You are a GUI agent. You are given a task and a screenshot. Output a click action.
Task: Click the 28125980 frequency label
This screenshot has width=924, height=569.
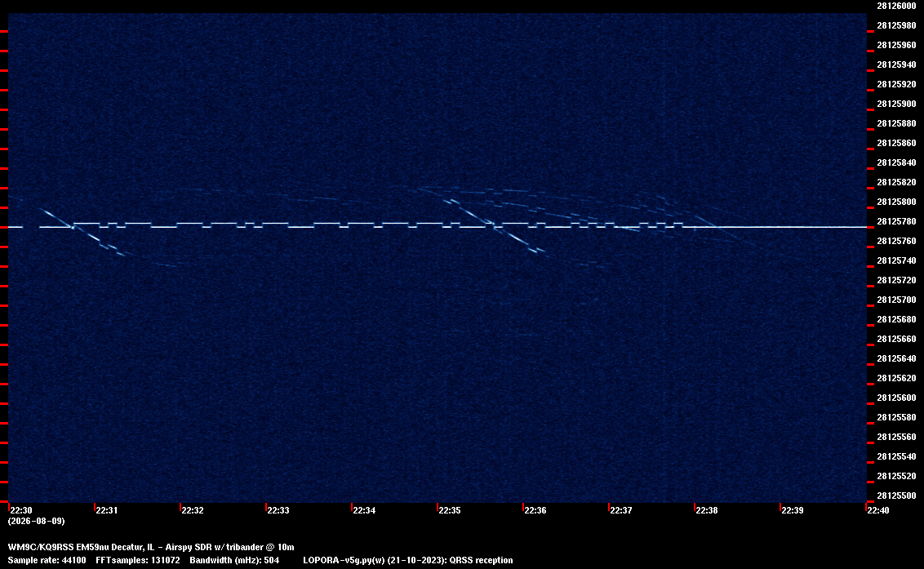(896, 25)
